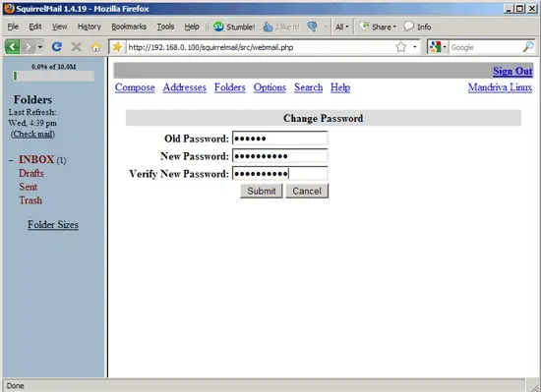541x392 pixels.
Task: Click the Old Password field
Action: click(x=279, y=139)
